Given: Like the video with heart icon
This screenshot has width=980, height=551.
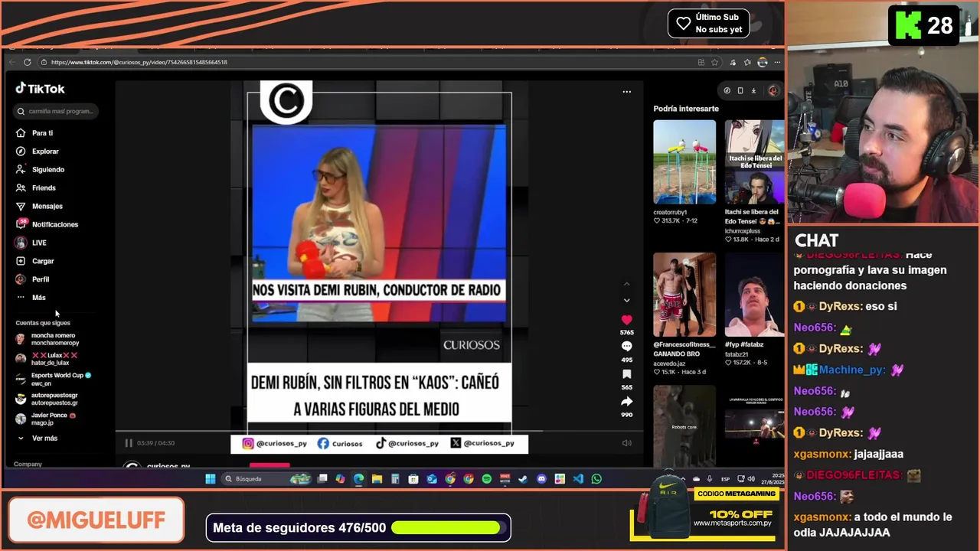Looking at the screenshot, I should [626, 320].
